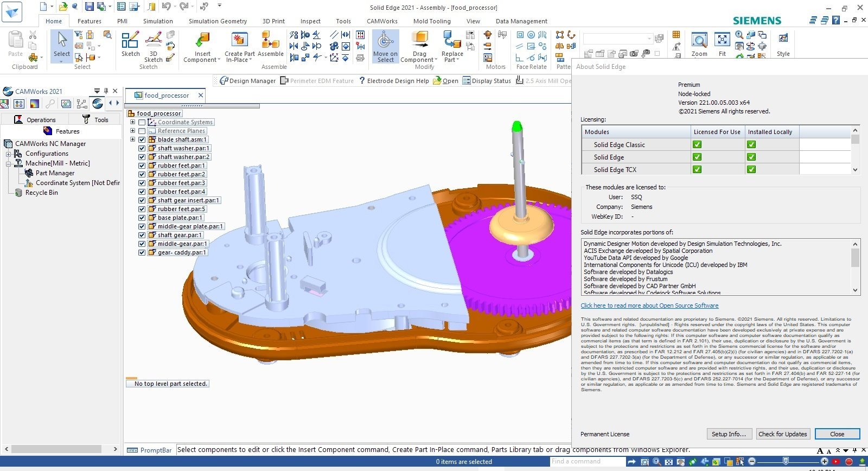Launch the 3D Sketch tool
This screenshot has height=471, width=868.
click(x=154, y=47)
